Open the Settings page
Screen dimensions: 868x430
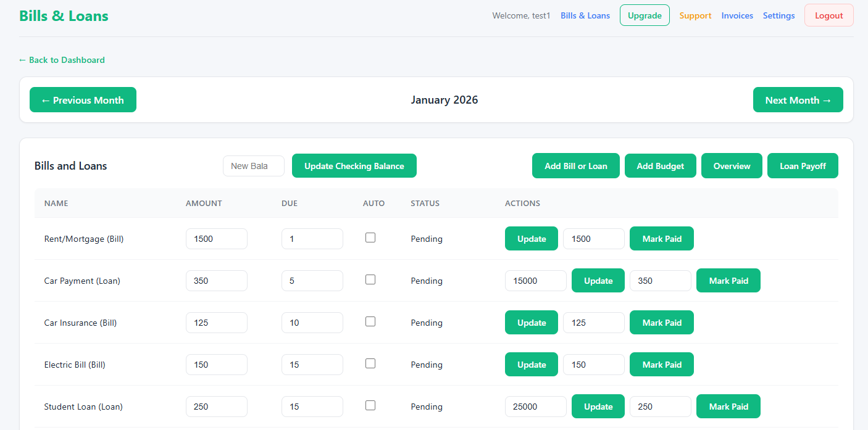778,15
